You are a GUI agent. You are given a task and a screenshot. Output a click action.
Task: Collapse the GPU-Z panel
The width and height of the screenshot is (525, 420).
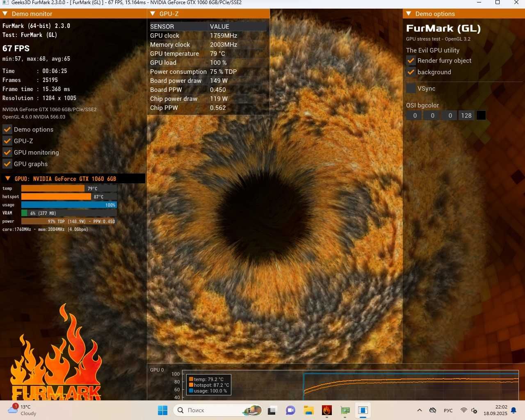click(x=153, y=14)
